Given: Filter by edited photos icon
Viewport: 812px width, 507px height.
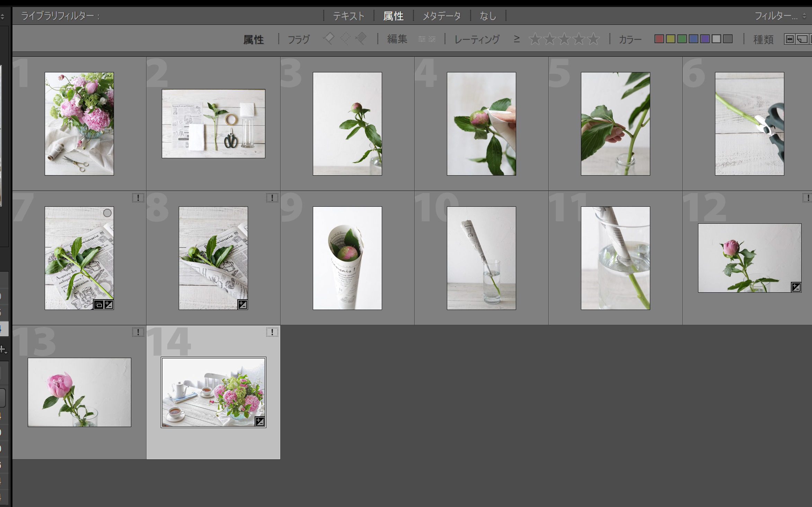Looking at the screenshot, I should 422,39.
